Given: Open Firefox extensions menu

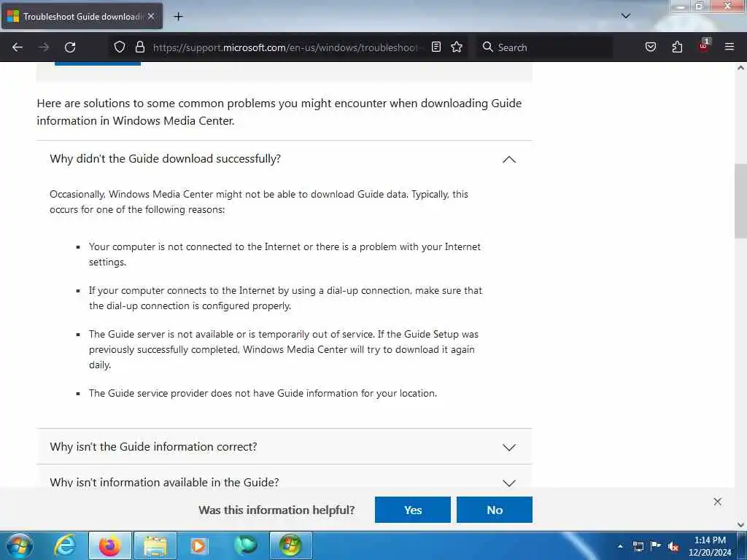Looking at the screenshot, I should pyautogui.click(x=677, y=47).
